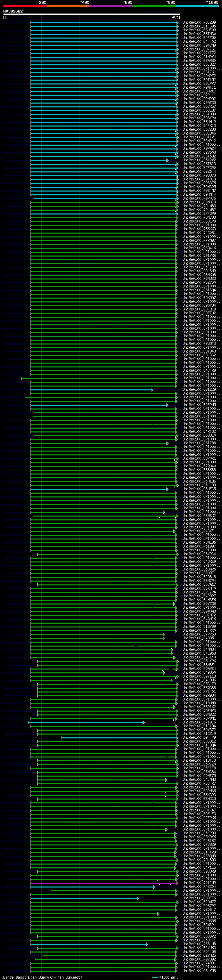Select label UniRef100_O74391
The width and height of the screenshot is (222, 980).
[x=199, y=963]
